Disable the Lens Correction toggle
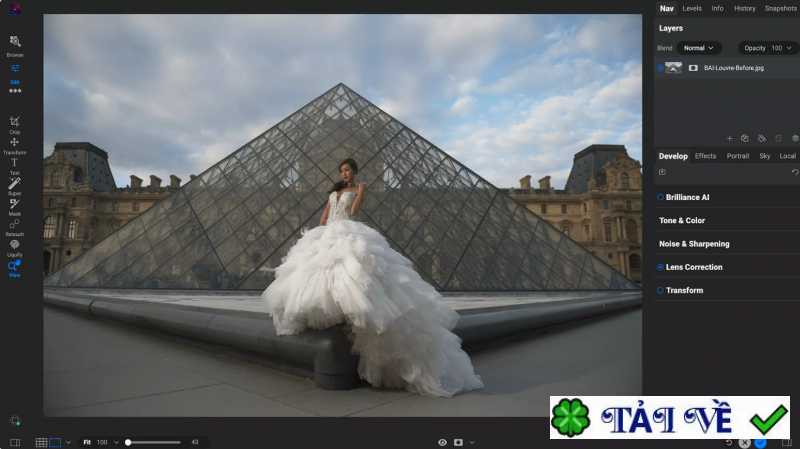The height and width of the screenshot is (449, 800). click(x=660, y=267)
